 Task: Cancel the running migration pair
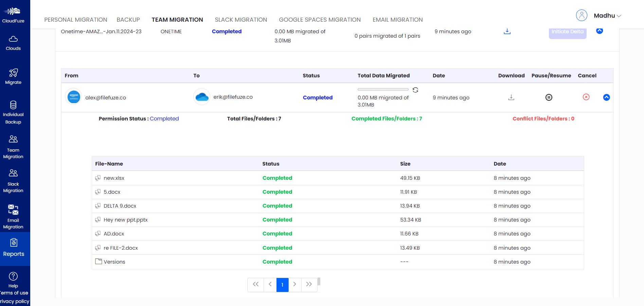(x=586, y=97)
